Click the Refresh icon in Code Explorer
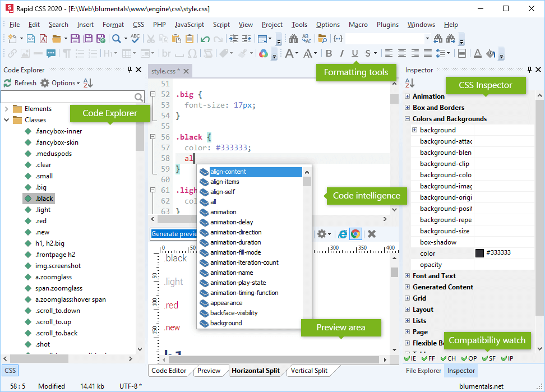 [x=8, y=83]
